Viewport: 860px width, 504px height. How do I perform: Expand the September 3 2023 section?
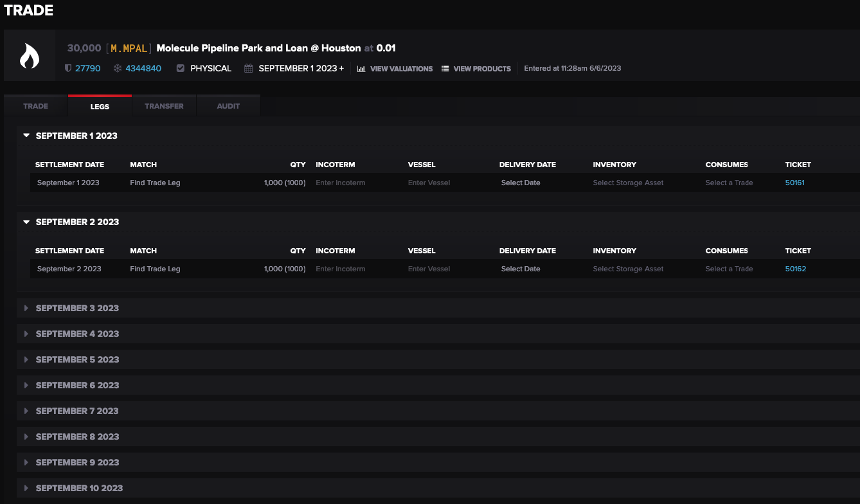26,308
